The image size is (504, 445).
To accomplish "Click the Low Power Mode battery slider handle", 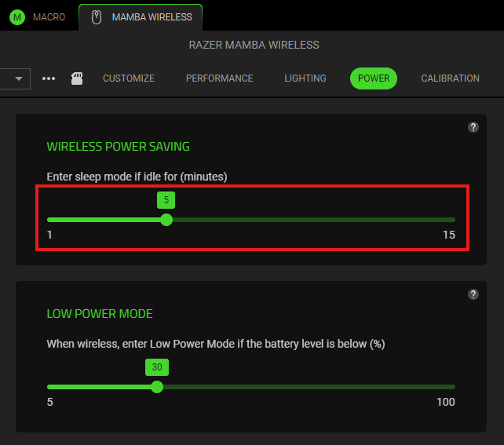I will click(157, 387).
